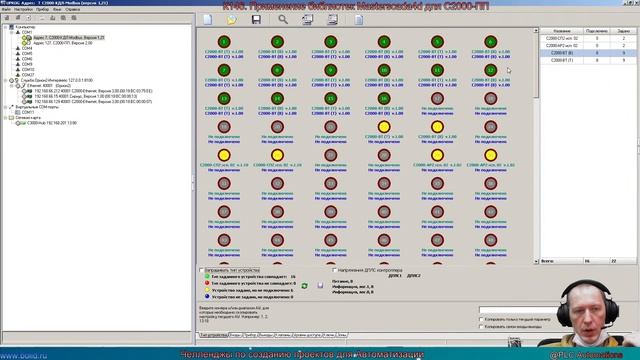Collapse the Компьютер tree root node

coord(5,27)
